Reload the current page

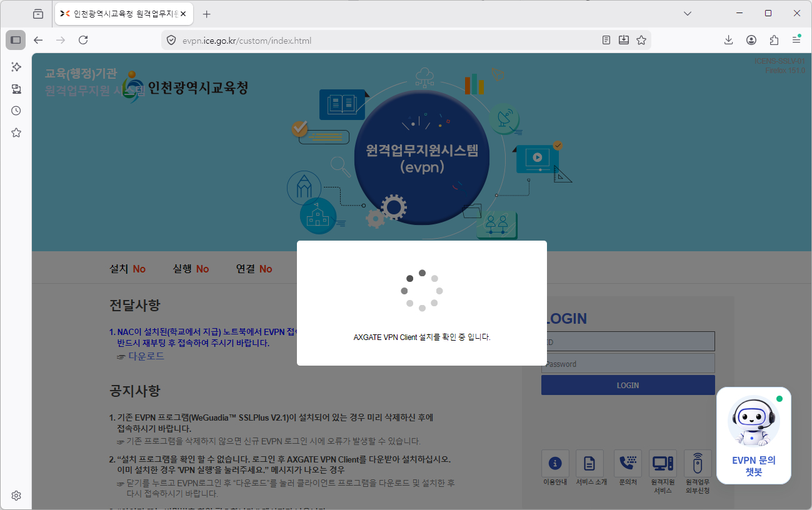(83, 40)
